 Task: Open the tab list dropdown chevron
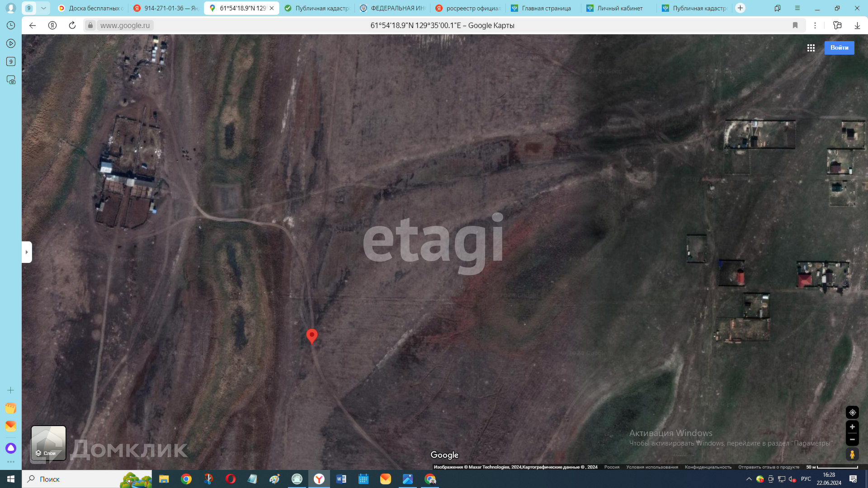tap(43, 8)
